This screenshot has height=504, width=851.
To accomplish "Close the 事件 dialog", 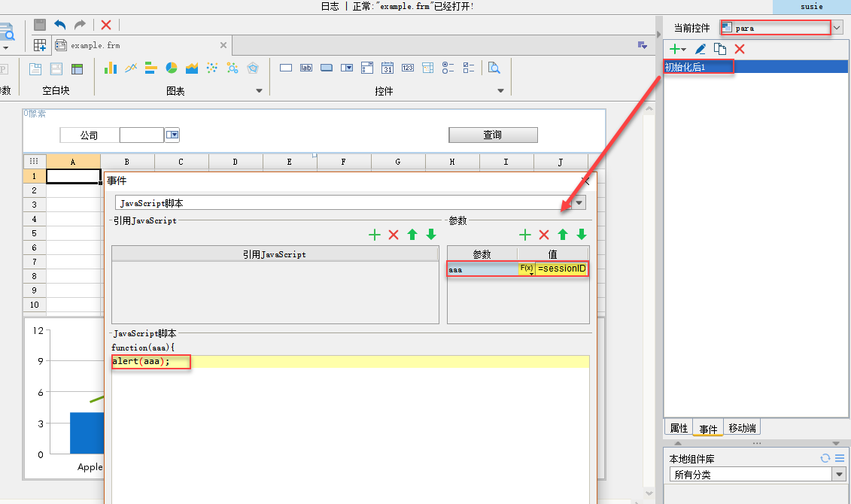I will 585,181.
